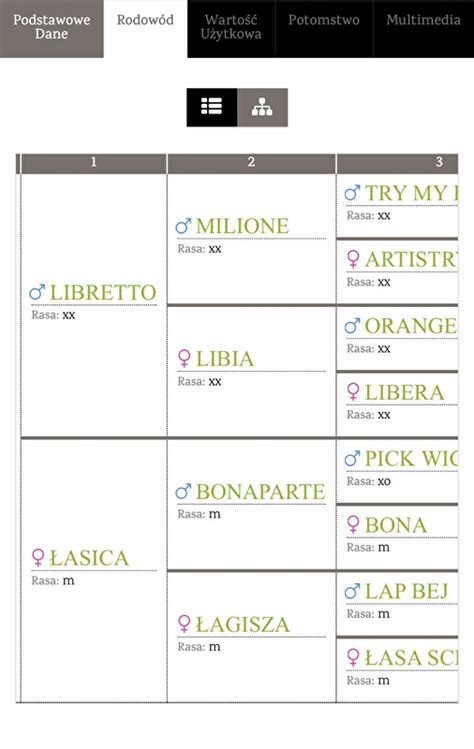
Task: Click female icon beside ŁAGISZA
Action: point(184,624)
